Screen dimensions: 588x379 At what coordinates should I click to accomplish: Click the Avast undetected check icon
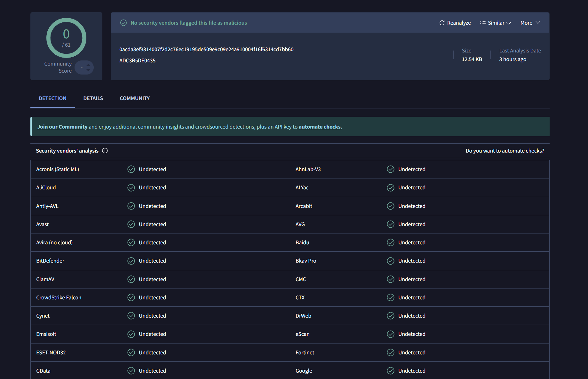(x=131, y=224)
